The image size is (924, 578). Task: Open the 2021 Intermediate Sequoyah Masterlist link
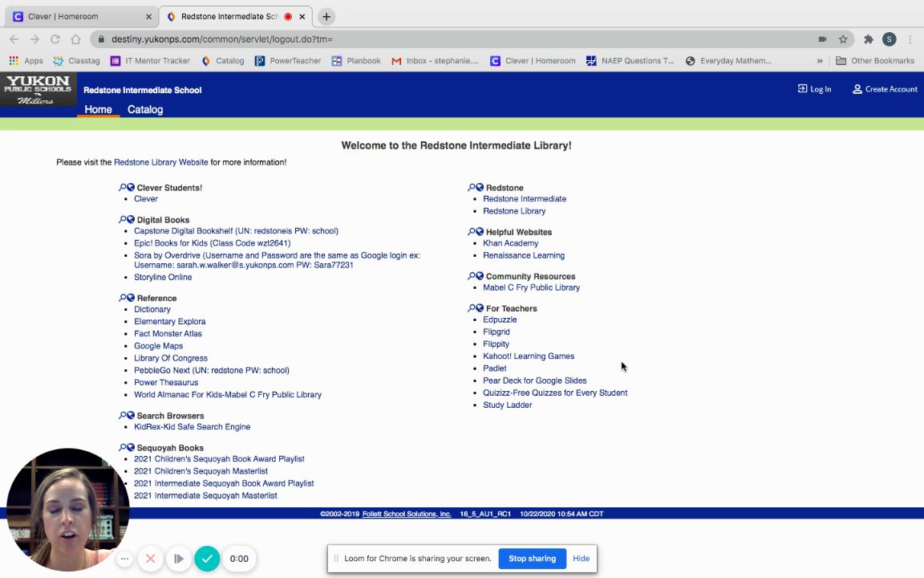(205, 496)
